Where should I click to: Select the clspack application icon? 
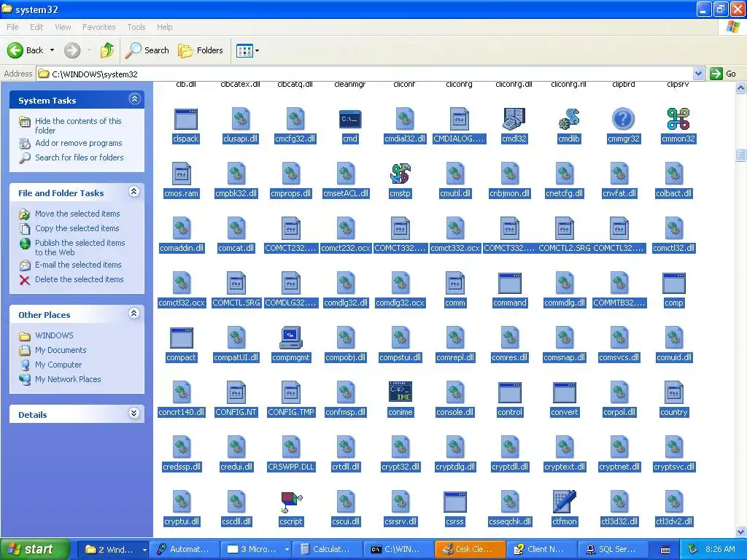pos(186,119)
